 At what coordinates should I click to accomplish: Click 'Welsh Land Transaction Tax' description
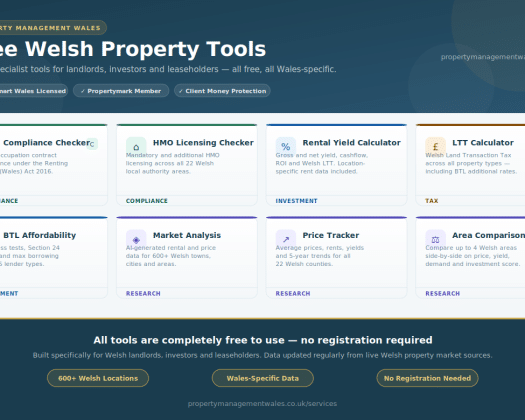pos(468,155)
